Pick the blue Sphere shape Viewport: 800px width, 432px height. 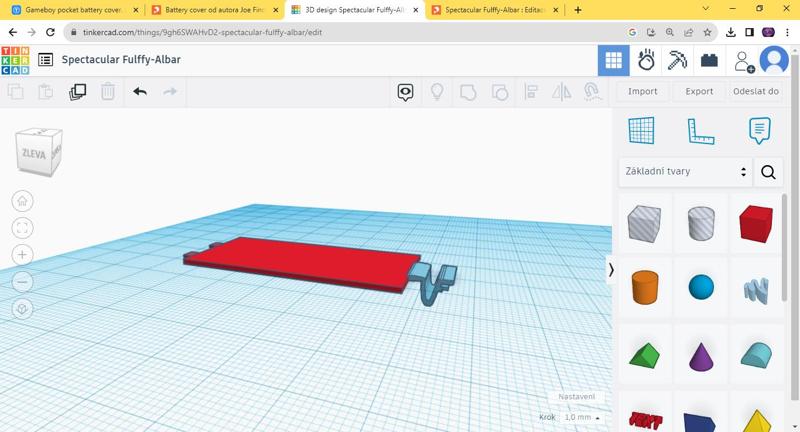point(701,287)
